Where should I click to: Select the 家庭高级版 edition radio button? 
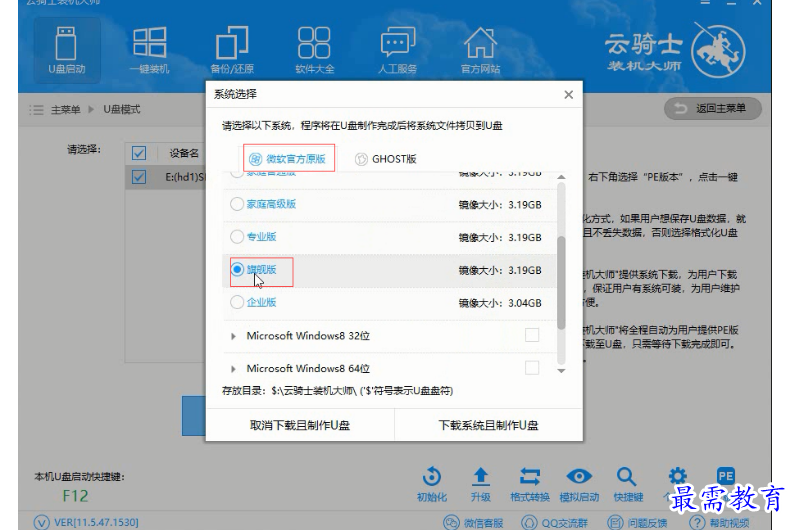click(237, 204)
